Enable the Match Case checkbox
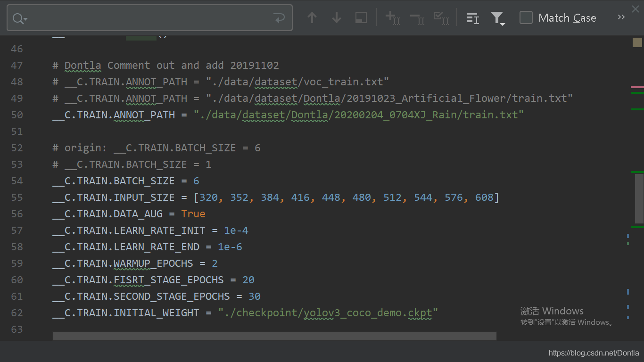The width and height of the screenshot is (644, 362). (526, 18)
